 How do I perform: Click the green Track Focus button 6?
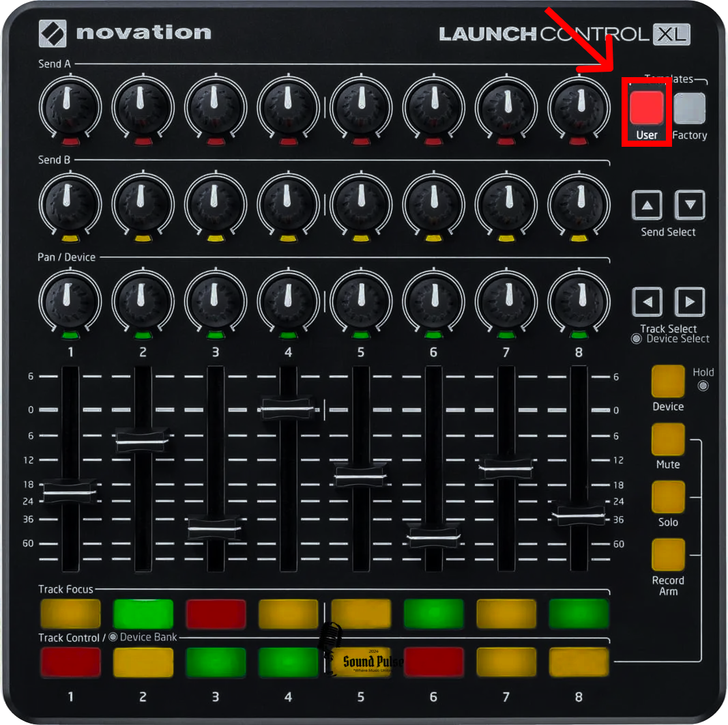[x=434, y=613]
